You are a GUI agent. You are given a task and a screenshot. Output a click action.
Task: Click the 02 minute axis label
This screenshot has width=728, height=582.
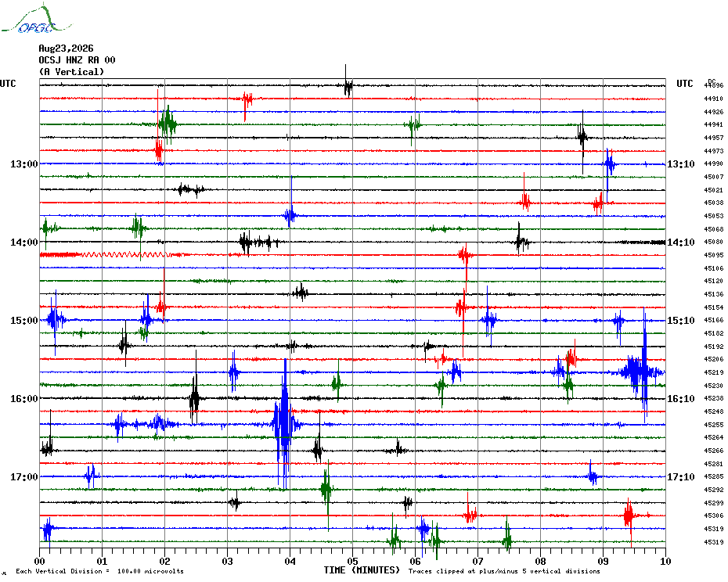[x=165, y=562]
